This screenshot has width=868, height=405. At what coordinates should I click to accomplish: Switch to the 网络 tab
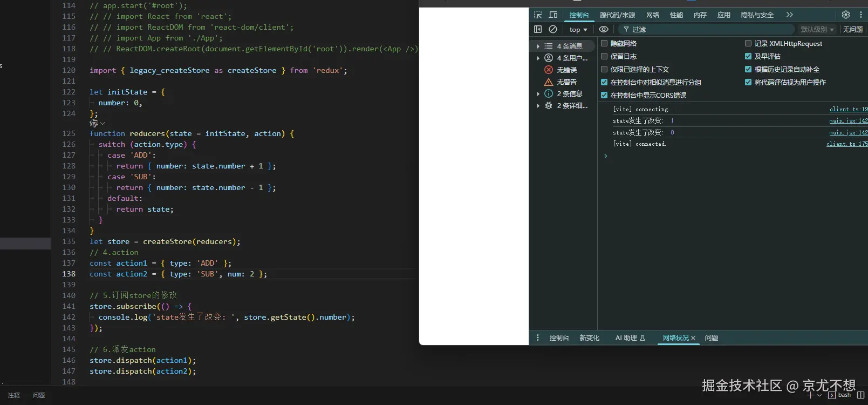pyautogui.click(x=653, y=15)
